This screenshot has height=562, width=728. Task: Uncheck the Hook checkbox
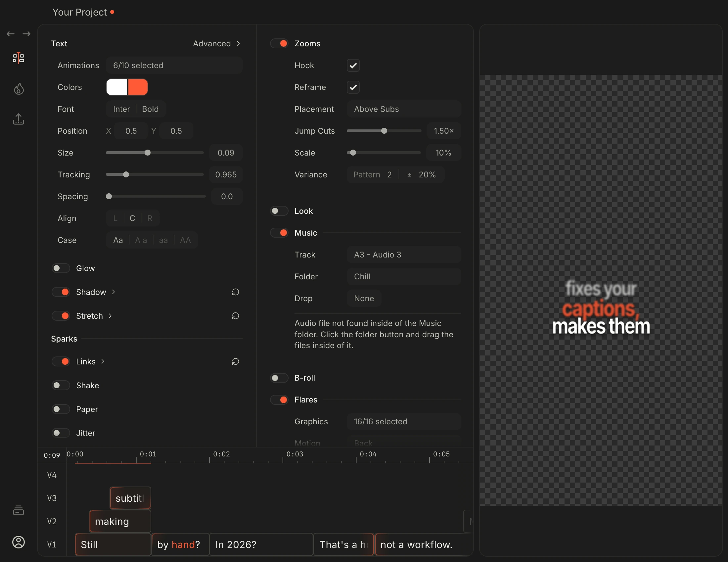click(x=353, y=65)
